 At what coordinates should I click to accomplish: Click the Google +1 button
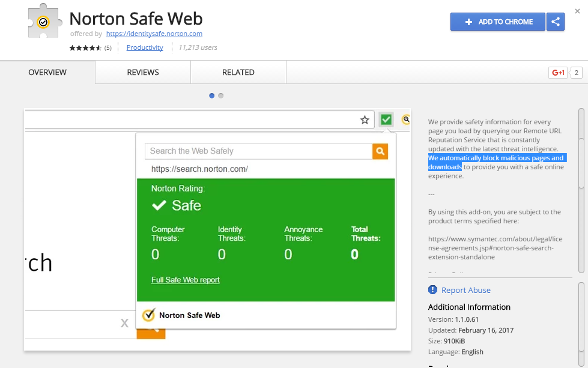pos(559,73)
